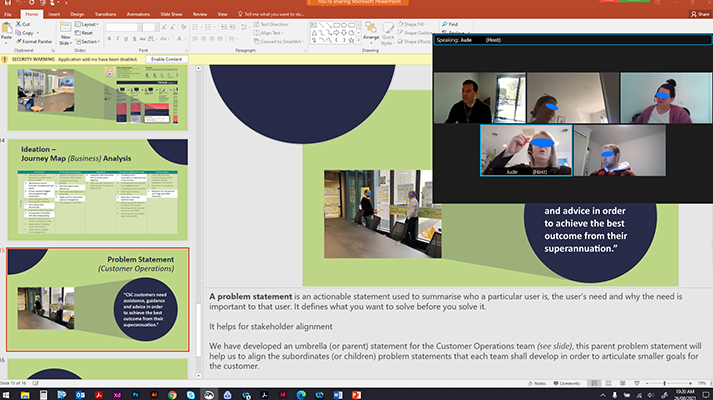Screen dimensions: 713x400
Task: Switch to PowerPoint taskbar icon
Action: point(356,395)
